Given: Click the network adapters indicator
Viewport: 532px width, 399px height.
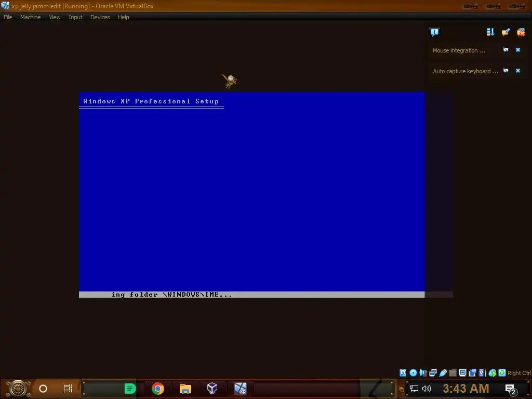Looking at the screenshot, I should coord(433,373).
